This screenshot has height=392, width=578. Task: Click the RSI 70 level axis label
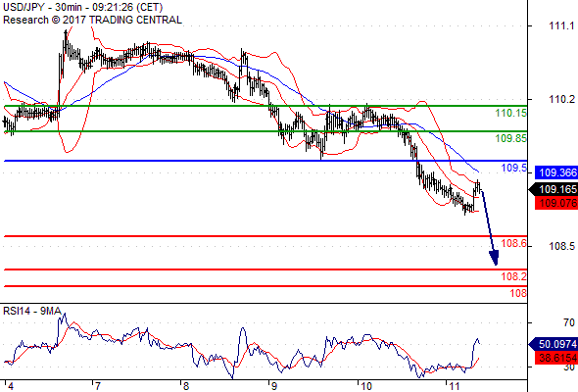pyautogui.click(x=569, y=323)
